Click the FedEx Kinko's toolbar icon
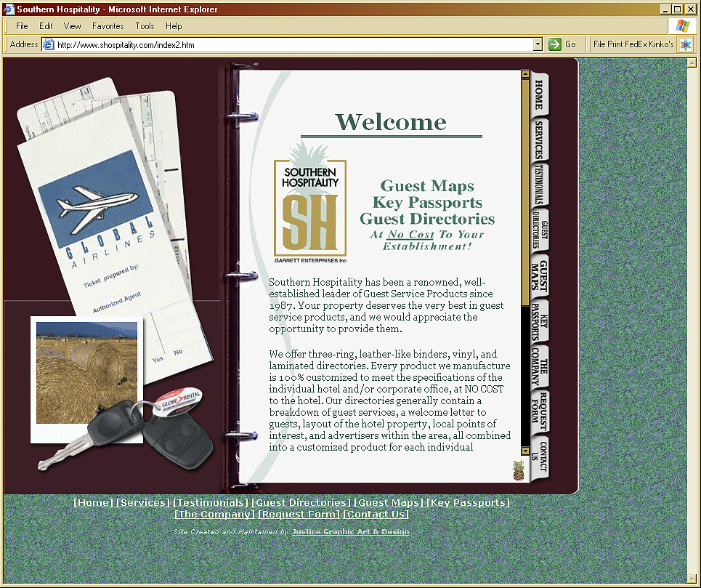Viewport: 701px width, 588px height. 685,44
